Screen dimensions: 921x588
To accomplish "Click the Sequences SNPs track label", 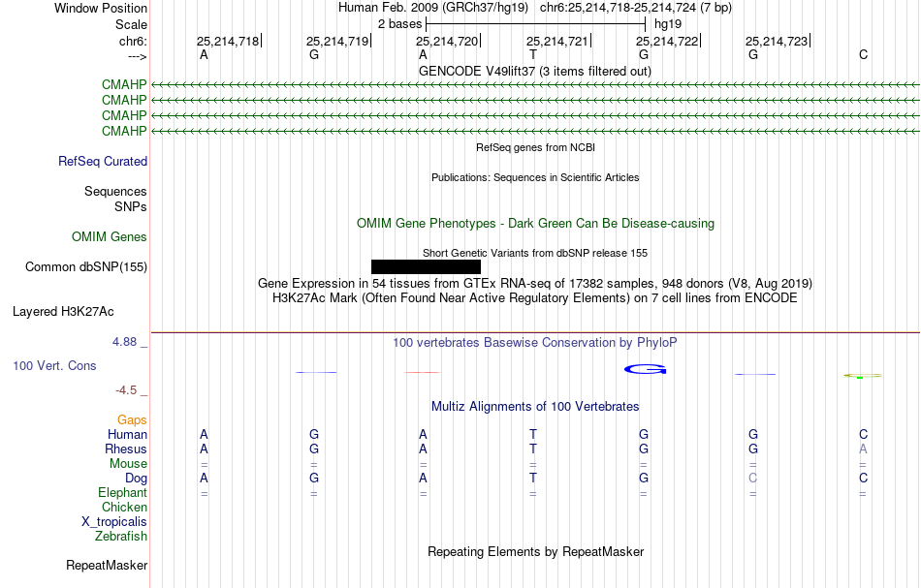I will pyautogui.click(x=115, y=200).
